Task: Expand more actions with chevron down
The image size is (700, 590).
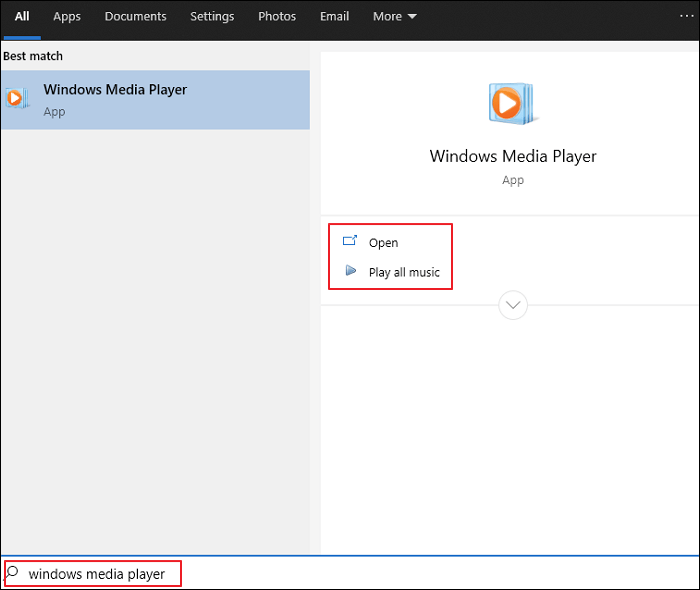Action: [513, 305]
